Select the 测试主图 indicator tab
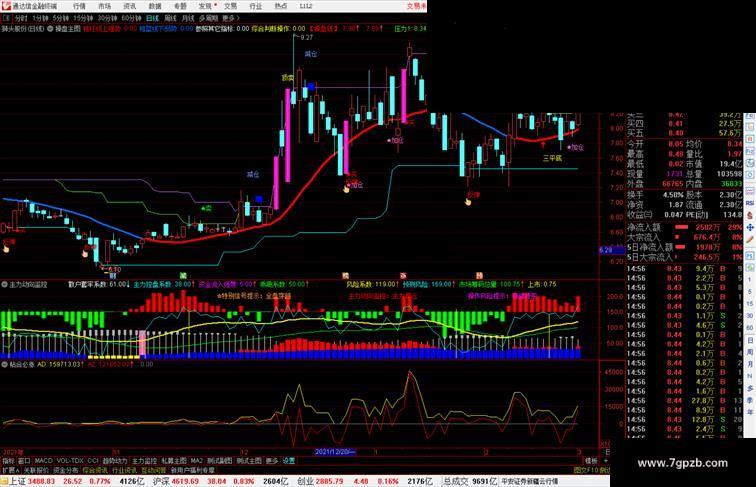This screenshot has height=487, width=756. pos(249,461)
